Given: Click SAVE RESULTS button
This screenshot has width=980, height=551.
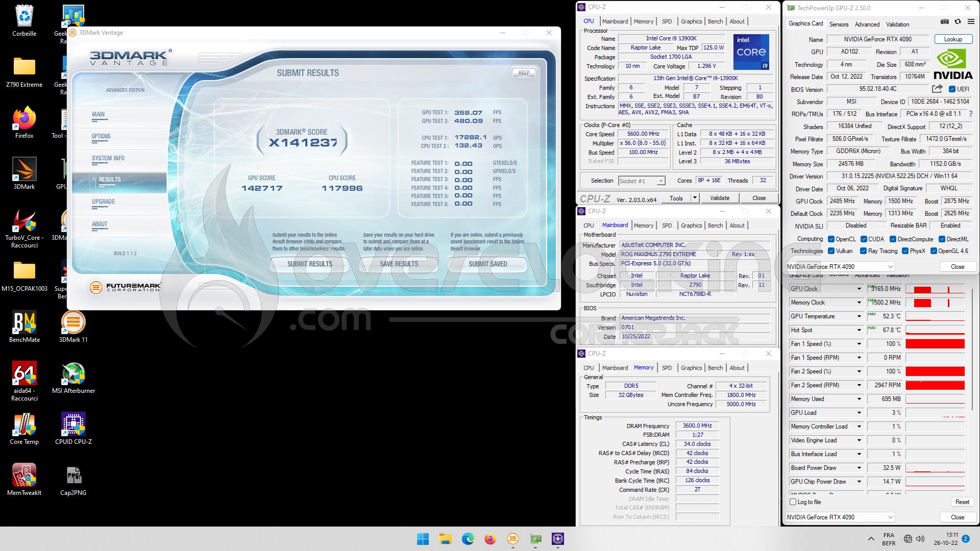Looking at the screenshot, I should tap(399, 264).
